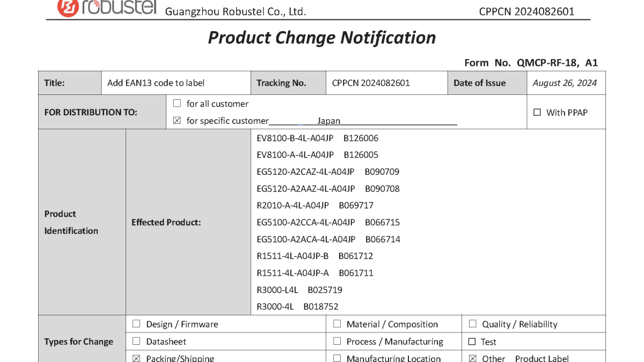The image size is (644, 362).
Task: Click the product row 'EG5120-A2AAZ-4L-A04JP B090708'
Action: click(328, 188)
